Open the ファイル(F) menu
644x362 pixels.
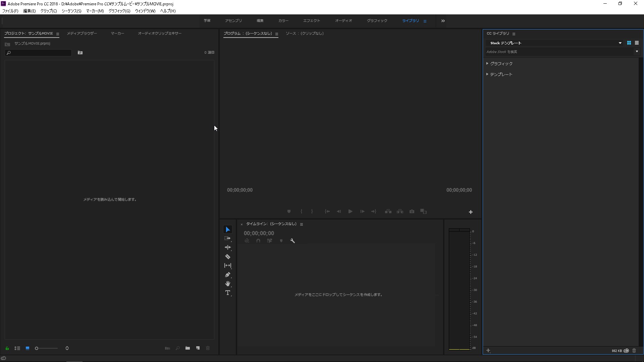[x=10, y=11]
